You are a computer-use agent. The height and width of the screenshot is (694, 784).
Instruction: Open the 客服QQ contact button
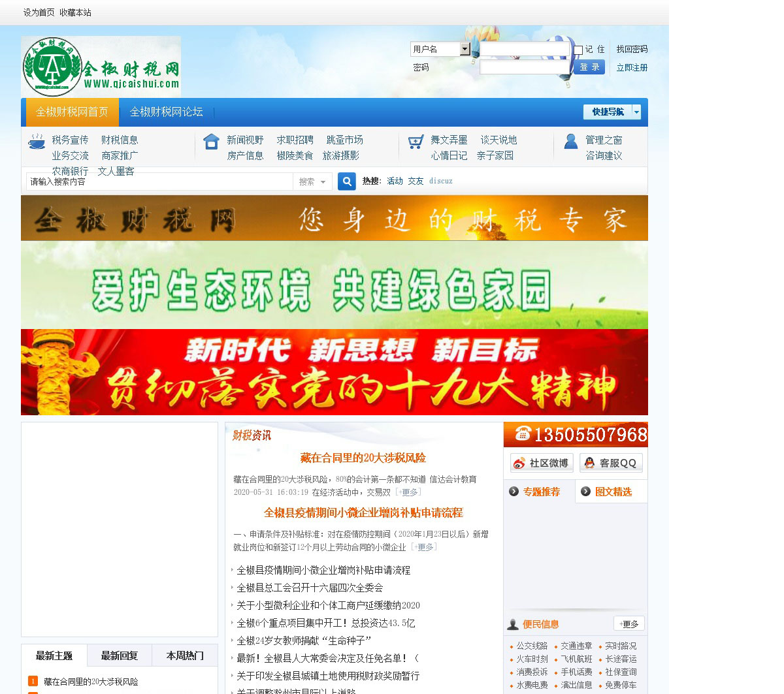click(611, 463)
